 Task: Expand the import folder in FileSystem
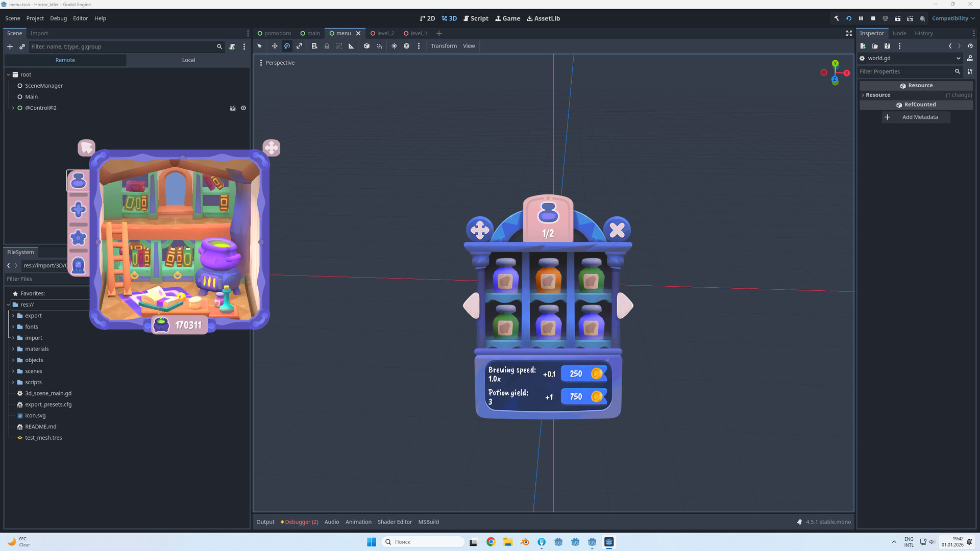click(x=12, y=338)
